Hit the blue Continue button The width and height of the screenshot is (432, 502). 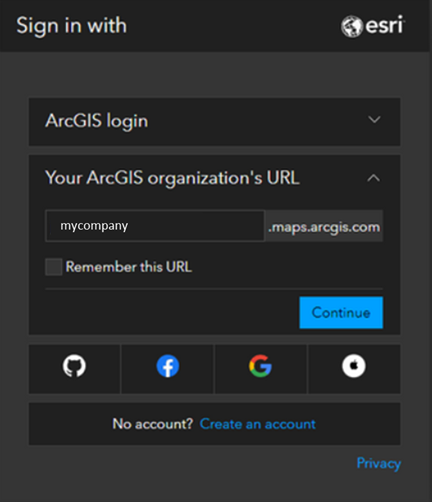click(341, 312)
